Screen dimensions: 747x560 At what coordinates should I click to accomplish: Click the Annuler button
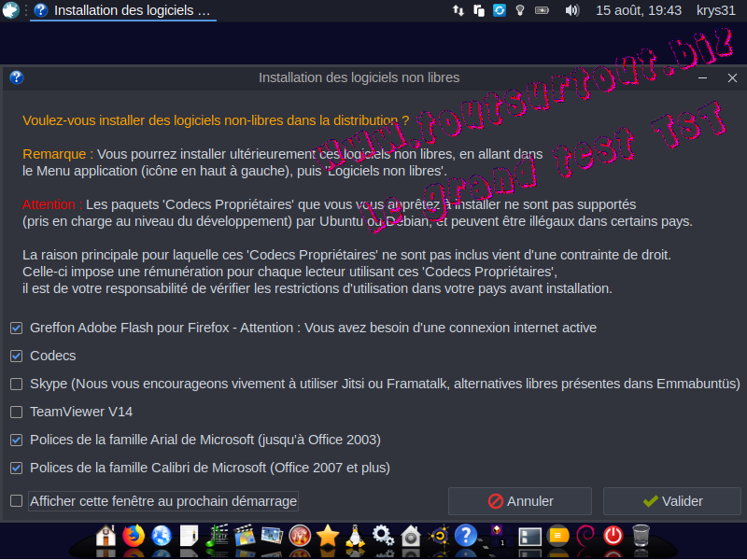[520, 501]
